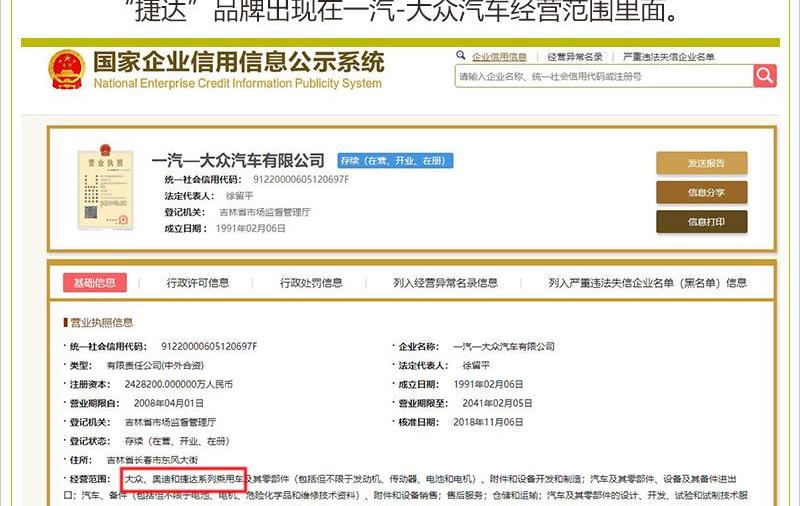The width and height of the screenshot is (800, 506).
Task: Click the 核准日期 value 2018年11月06日
Action: click(x=488, y=422)
